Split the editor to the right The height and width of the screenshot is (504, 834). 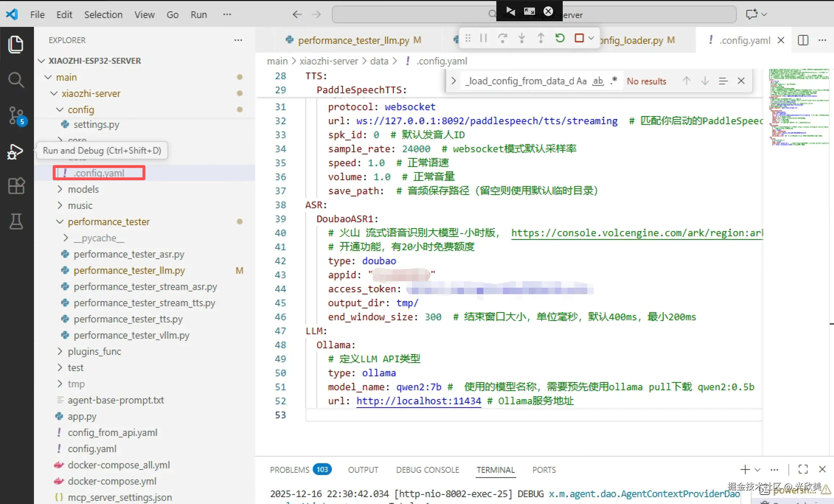803,40
